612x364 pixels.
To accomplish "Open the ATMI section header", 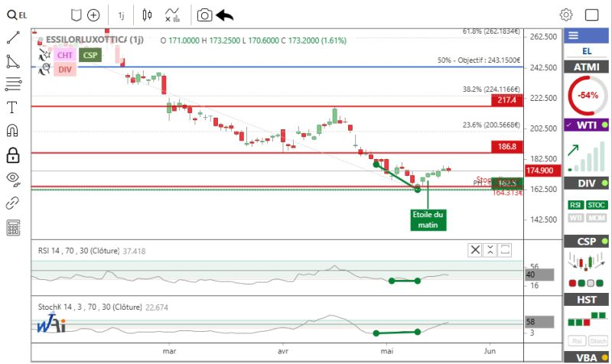I will (x=586, y=67).
